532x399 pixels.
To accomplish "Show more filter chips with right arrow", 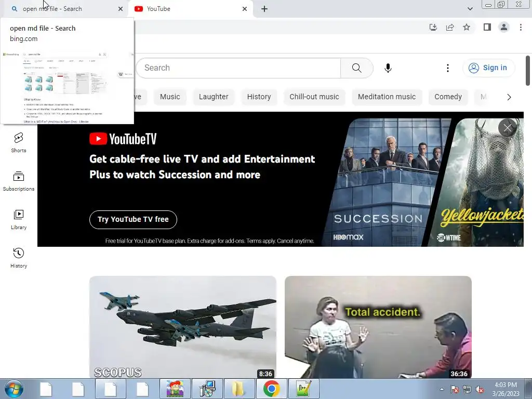I will click(509, 97).
